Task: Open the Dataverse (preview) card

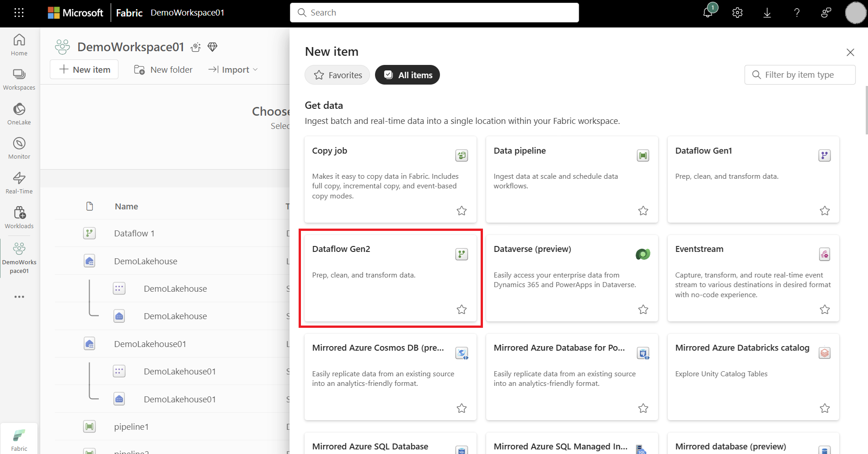Action: (572, 278)
